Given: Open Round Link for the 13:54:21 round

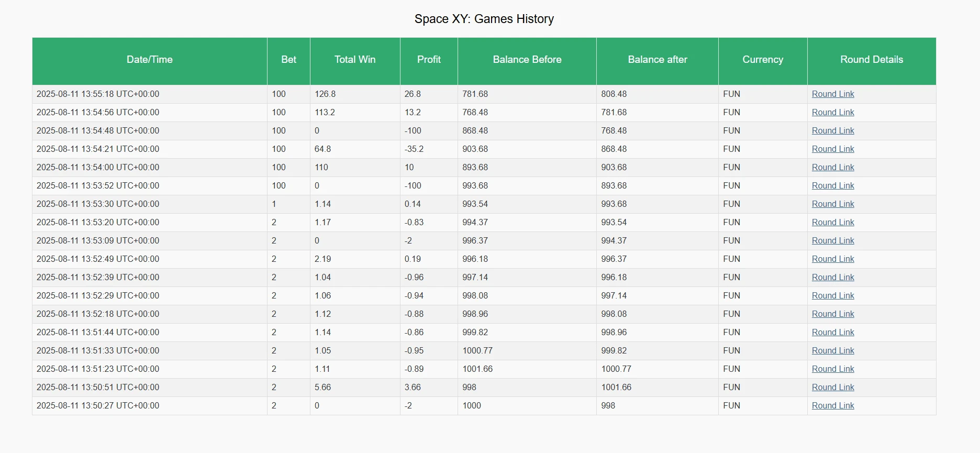Looking at the screenshot, I should pos(833,149).
